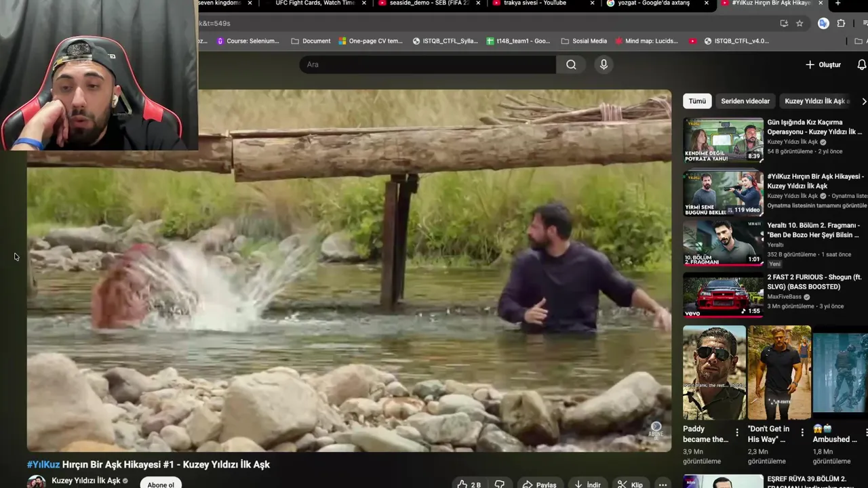Open Kuzey Yıldızı İlk Aşk channel name
This screenshot has width=868, height=488.
click(x=86, y=481)
